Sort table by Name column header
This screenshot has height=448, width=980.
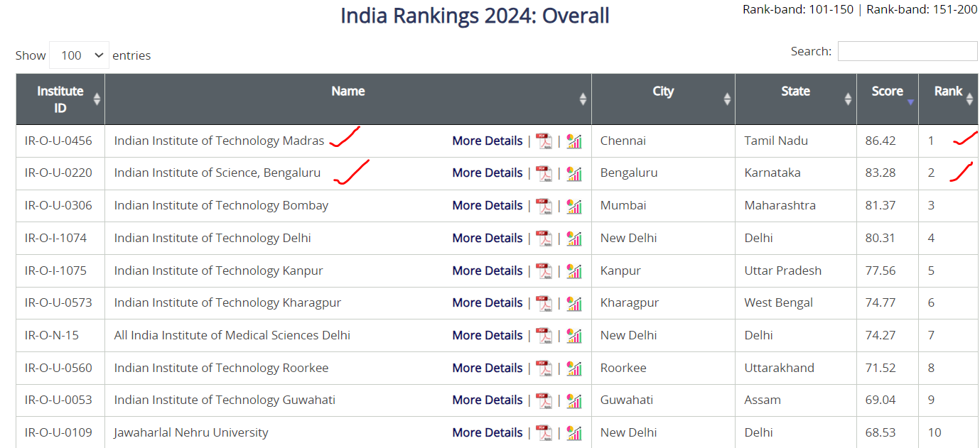click(x=348, y=99)
